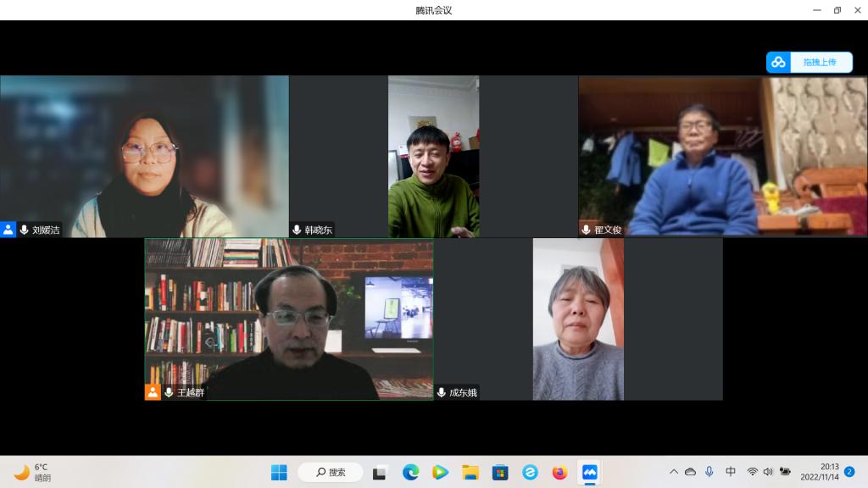The height and width of the screenshot is (488, 868).
Task: Click the cloud icon on the upload button
Action: click(778, 62)
